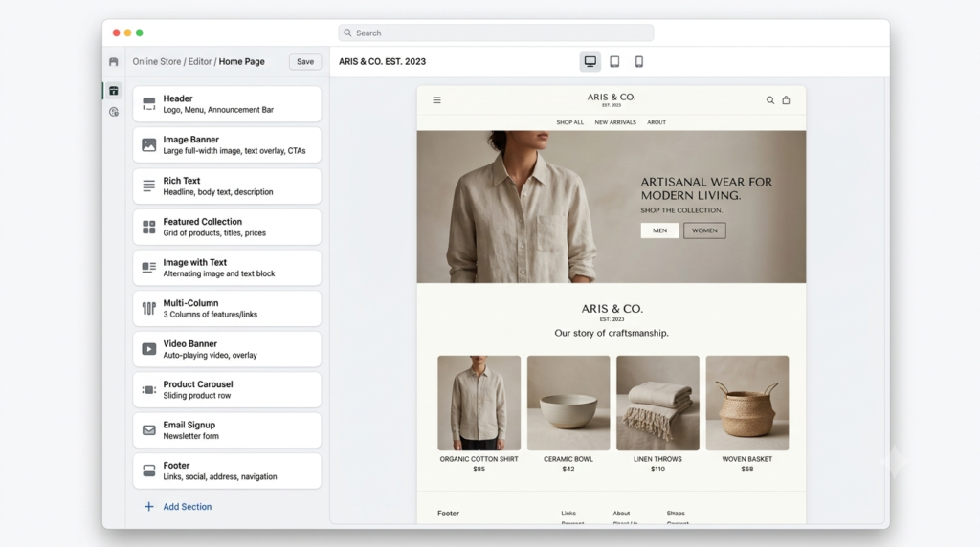Open the hamburger menu in store preview
The width and height of the screenshot is (980, 547).
coord(436,99)
